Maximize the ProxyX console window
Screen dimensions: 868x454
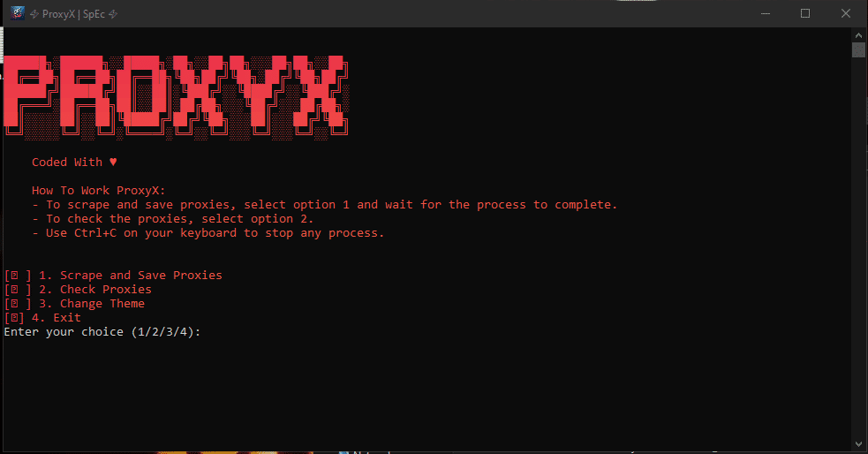(x=805, y=13)
